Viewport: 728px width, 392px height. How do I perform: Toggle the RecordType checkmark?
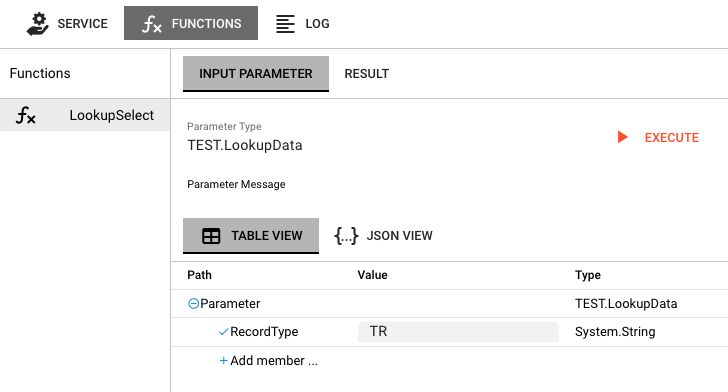click(223, 332)
